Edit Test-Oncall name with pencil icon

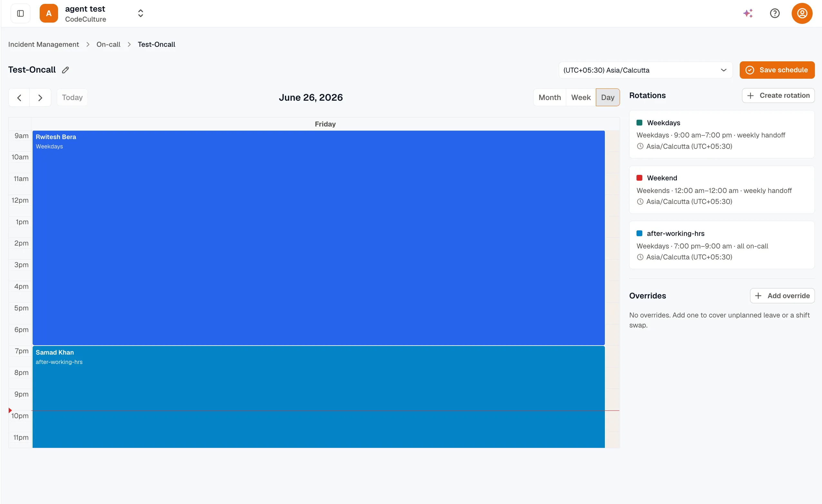(x=65, y=70)
